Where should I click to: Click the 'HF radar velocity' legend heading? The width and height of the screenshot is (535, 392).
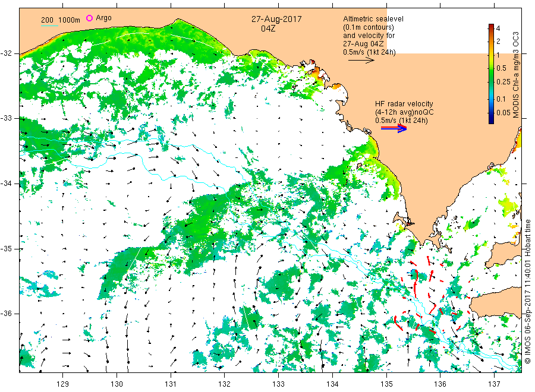click(404, 103)
